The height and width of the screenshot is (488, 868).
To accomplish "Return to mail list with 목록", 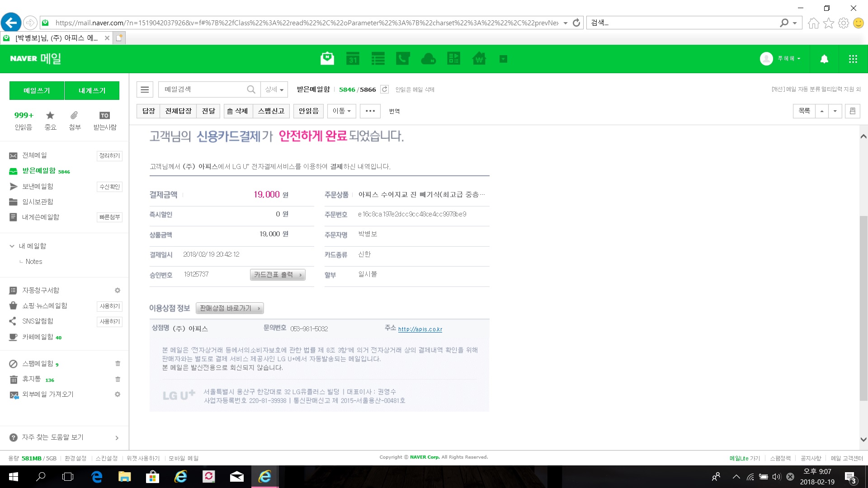I will (804, 111).
